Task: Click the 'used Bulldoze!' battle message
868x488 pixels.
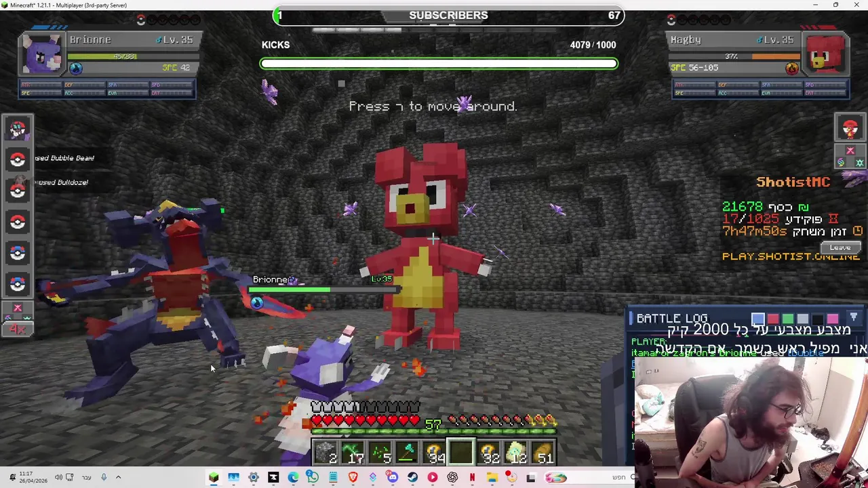Action: point(63,182)
